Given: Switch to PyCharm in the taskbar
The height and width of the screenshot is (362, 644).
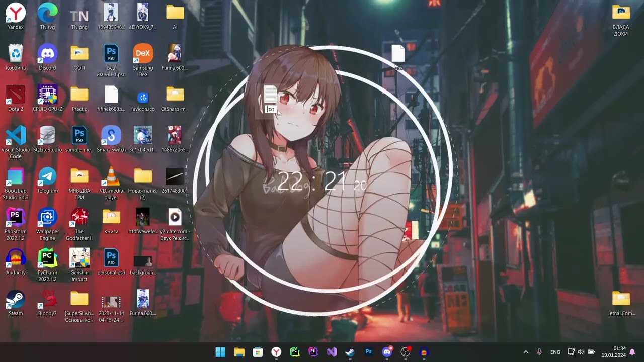Looking at the screenshot, I should click(x=295, y=352).
